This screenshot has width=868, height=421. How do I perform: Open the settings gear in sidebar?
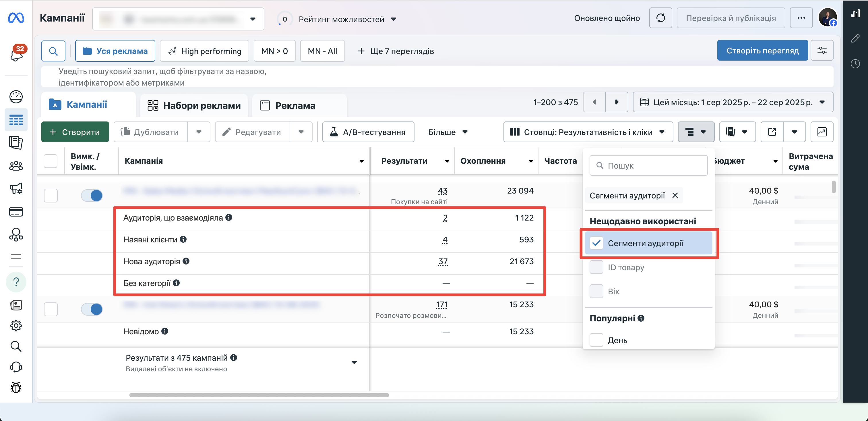pos(16,326)
